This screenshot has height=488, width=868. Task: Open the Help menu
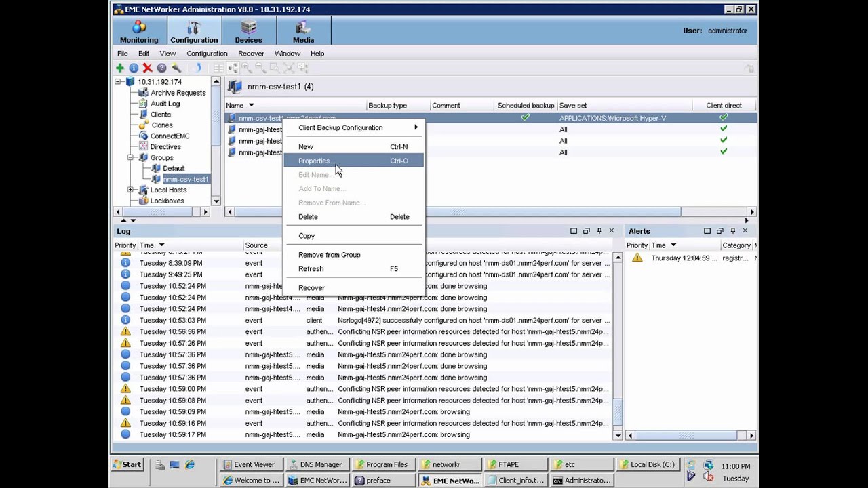317,54
